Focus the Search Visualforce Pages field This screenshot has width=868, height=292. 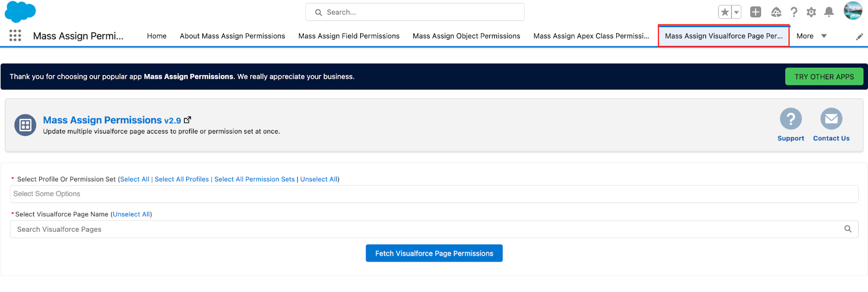pos(434,229)
